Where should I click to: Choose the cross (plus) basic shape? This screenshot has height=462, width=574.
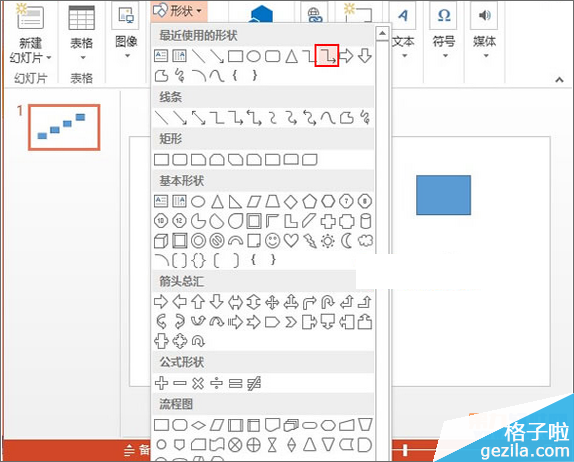pos(328,221)
